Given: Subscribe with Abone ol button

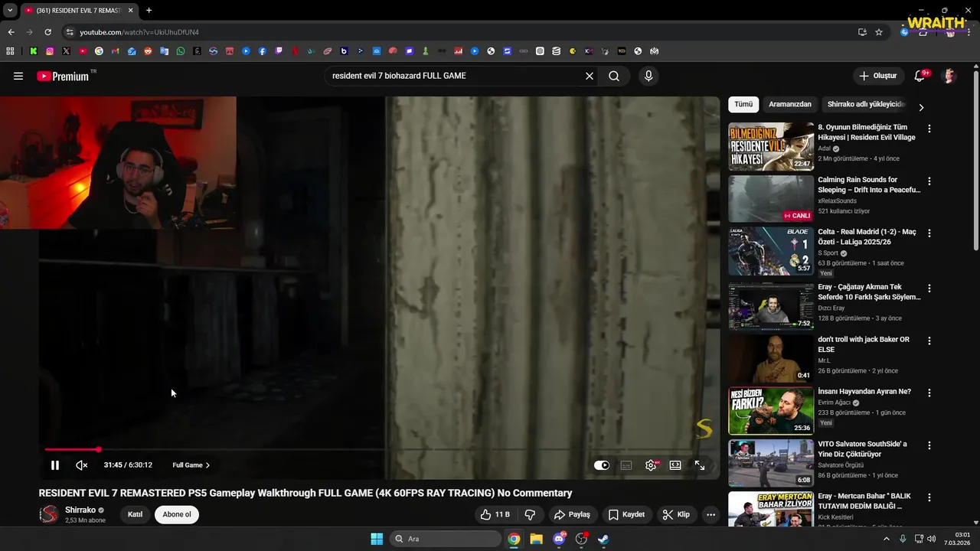Looking at the screenshot, I should (x=177, y=514).
